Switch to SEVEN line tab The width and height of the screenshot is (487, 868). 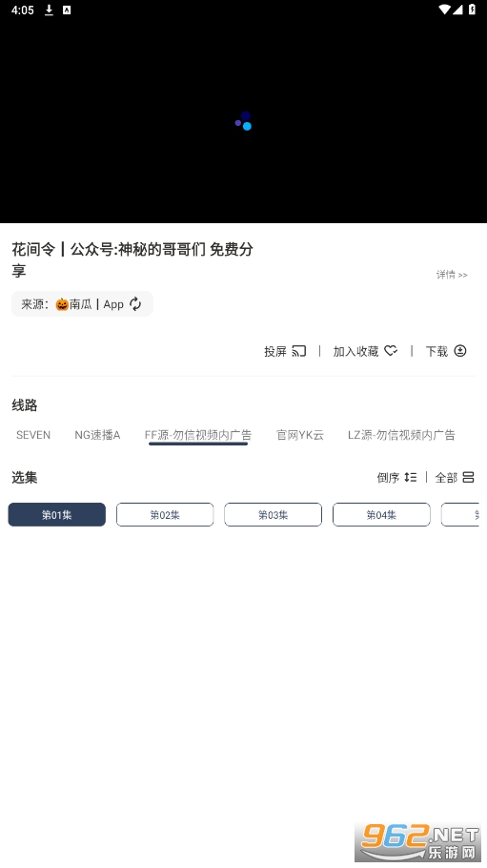33,435
